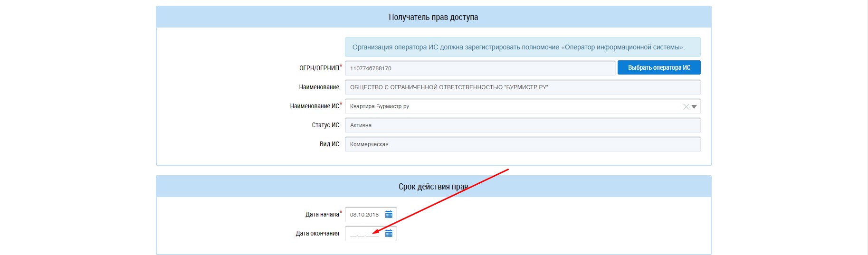This screenshot has height=255, width=868.
Task: Click the Получатель прав доступа header
Action: [433, 17]
